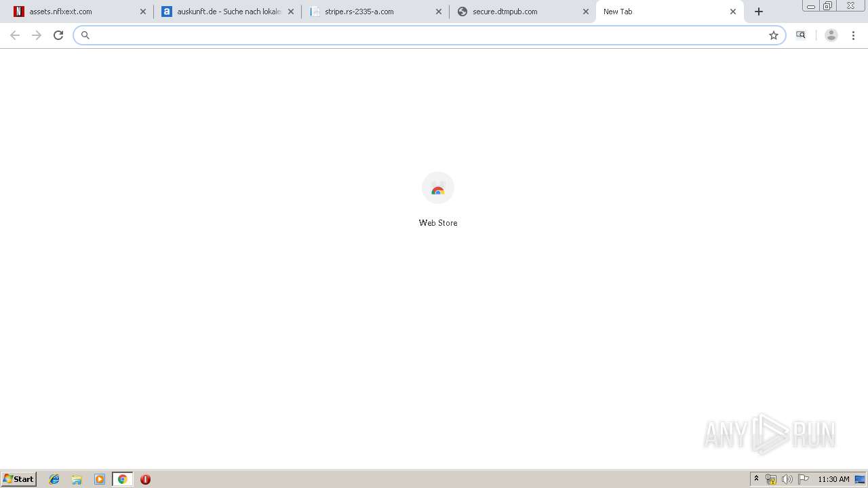Reload the current page
Image resolution: width=868 pixels, height=488 pixels.
point(58,35)
